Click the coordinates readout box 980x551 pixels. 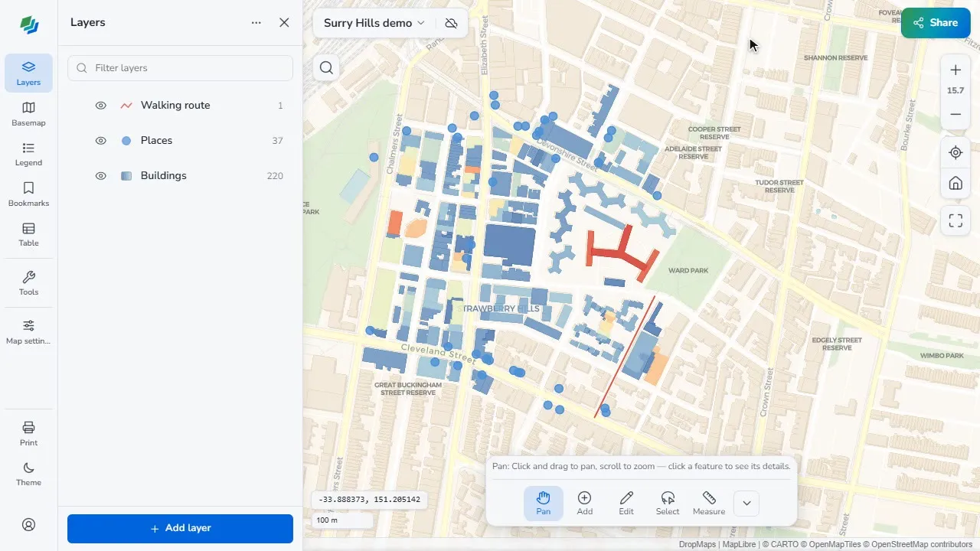[x=370, y=500]
